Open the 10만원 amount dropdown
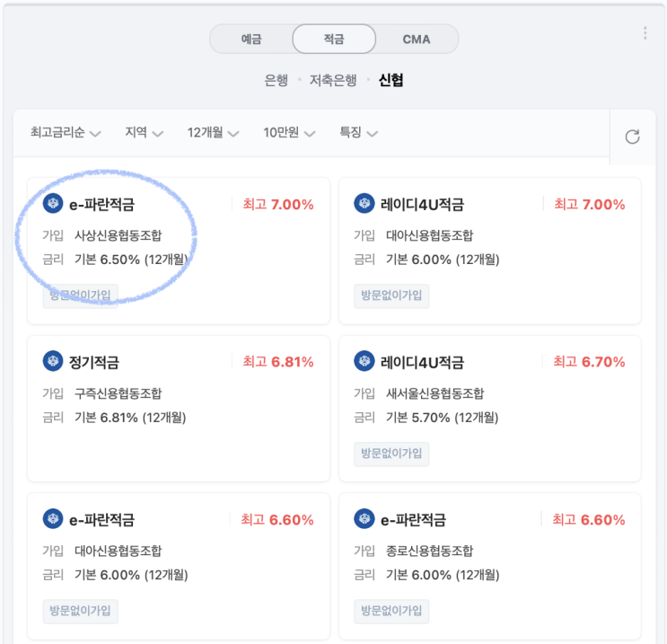 pos(289,132)
